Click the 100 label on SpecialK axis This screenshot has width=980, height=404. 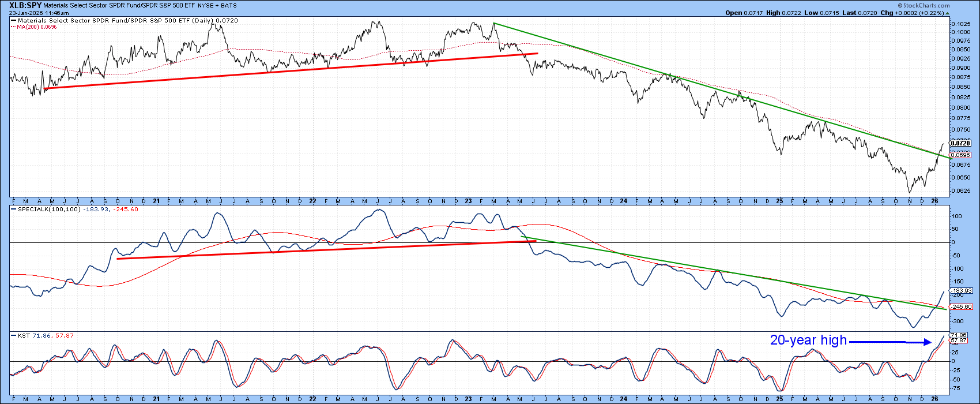tap(956, 216)
